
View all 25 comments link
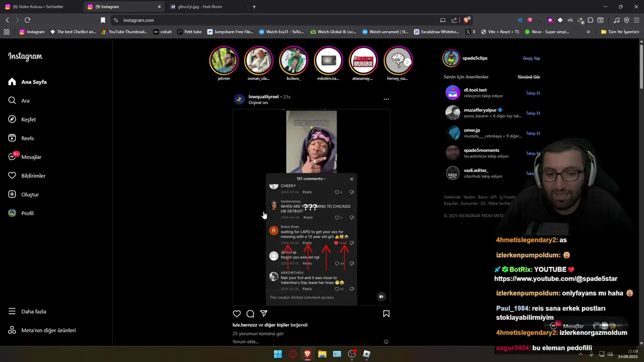pos(258,333)
